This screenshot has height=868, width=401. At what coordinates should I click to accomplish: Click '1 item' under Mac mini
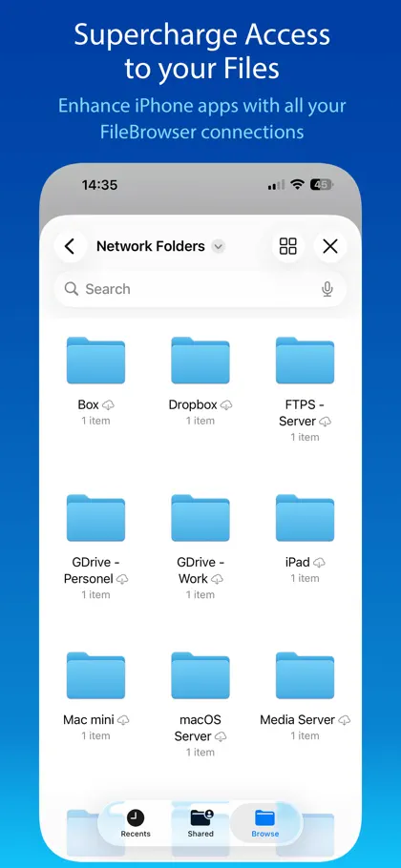pyautogui.click(x=95, y=736)
